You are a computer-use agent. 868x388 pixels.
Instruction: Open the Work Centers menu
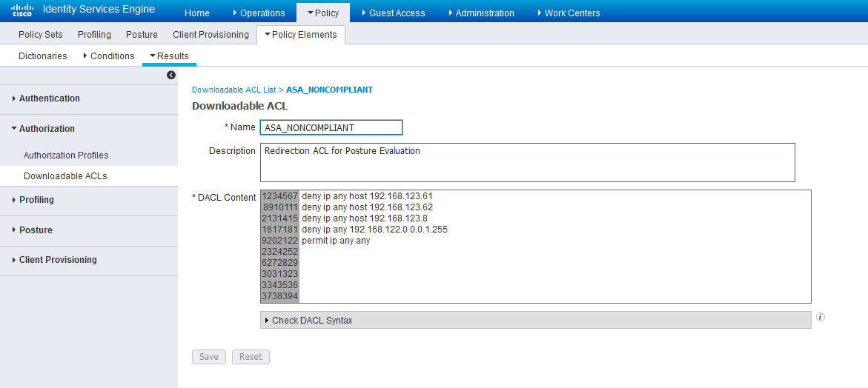569,13
